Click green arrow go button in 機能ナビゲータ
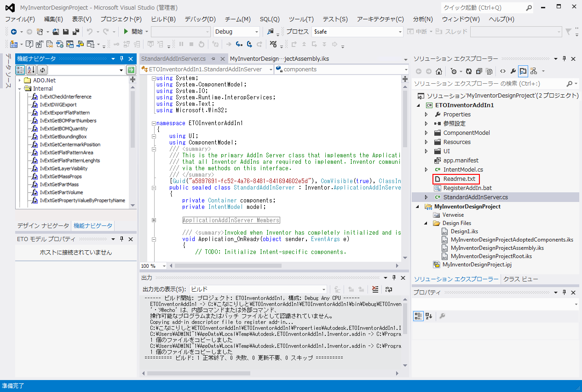 (131, 70)
